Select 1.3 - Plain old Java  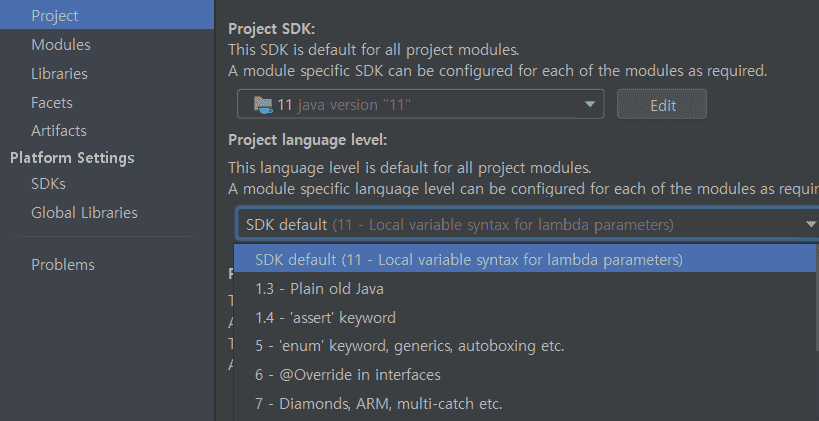[x=319, y=289]
